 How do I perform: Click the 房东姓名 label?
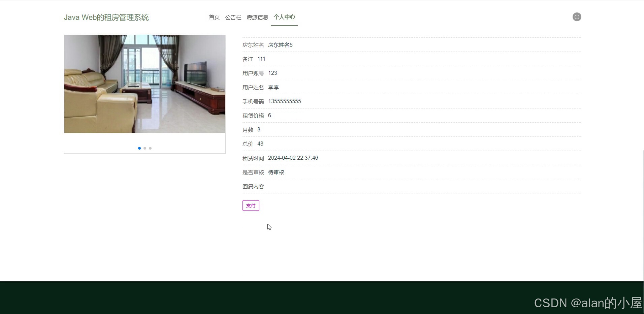tap(253, 45)
